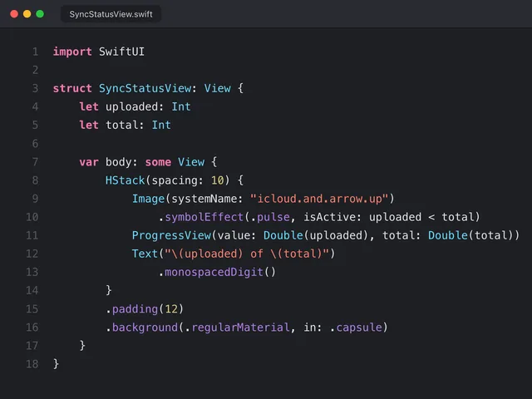Image resolution: width=532 pixels, height=399 pixels.
Task: Click '.capsule' on line 16
Action: click(356, 327)
